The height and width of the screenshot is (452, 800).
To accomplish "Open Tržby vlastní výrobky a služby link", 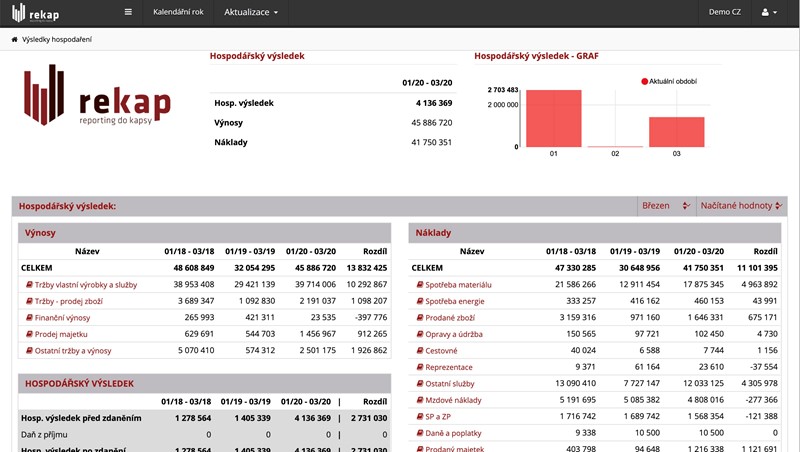I will coord(86,285).
